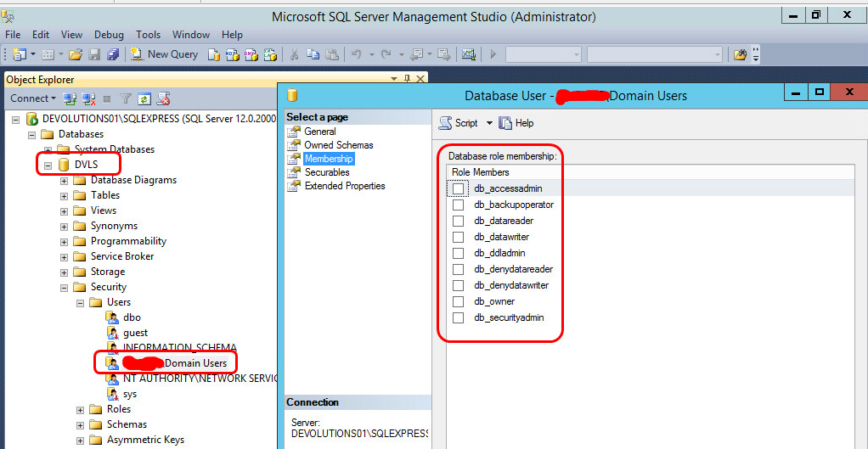Check the db_securityadmin role
Viewport: 868px width, 449px height.
coord(458,317)
